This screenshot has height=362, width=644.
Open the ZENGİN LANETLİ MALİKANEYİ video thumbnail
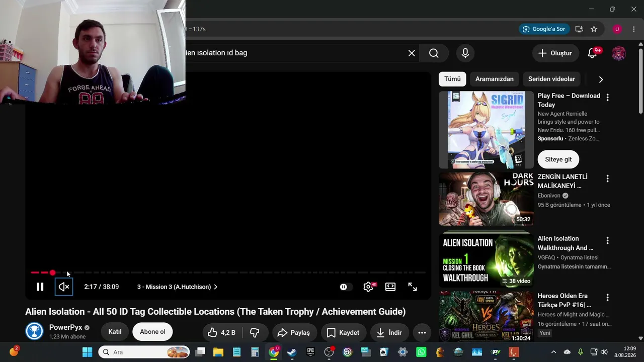(486, 199)
